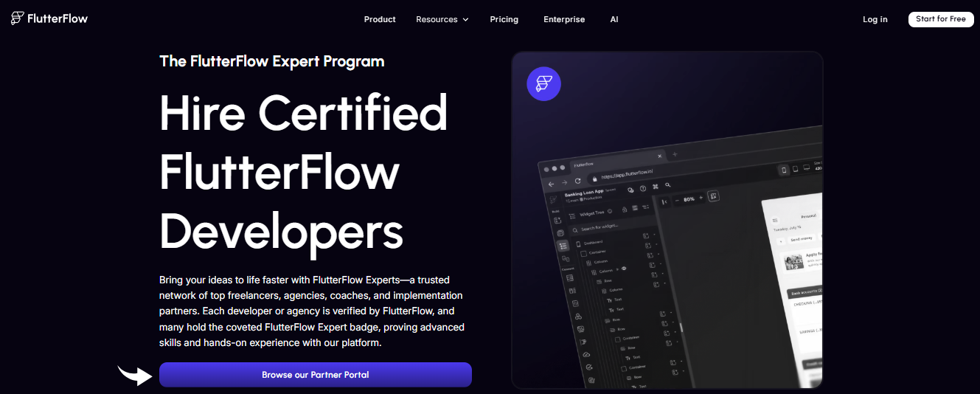The image size is (980, 394).
Task: Select the Dashboard row in widget tree
Action: pyautogui.click(x=593, y=243)
